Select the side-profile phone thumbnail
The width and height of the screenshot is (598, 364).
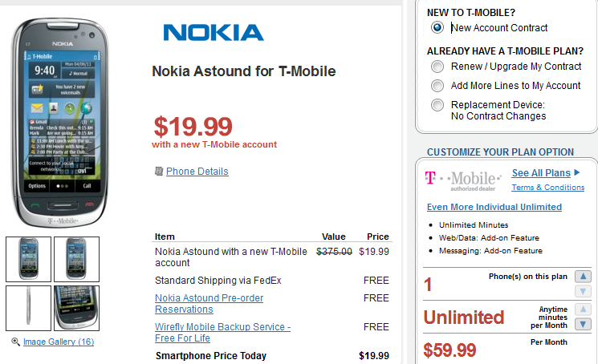29,308
